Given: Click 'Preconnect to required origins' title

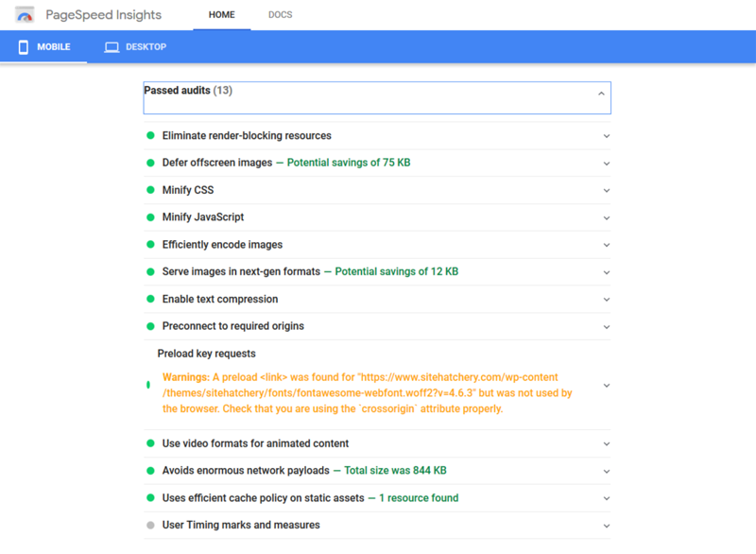Looking at the screenshot, I should [232, 326].
